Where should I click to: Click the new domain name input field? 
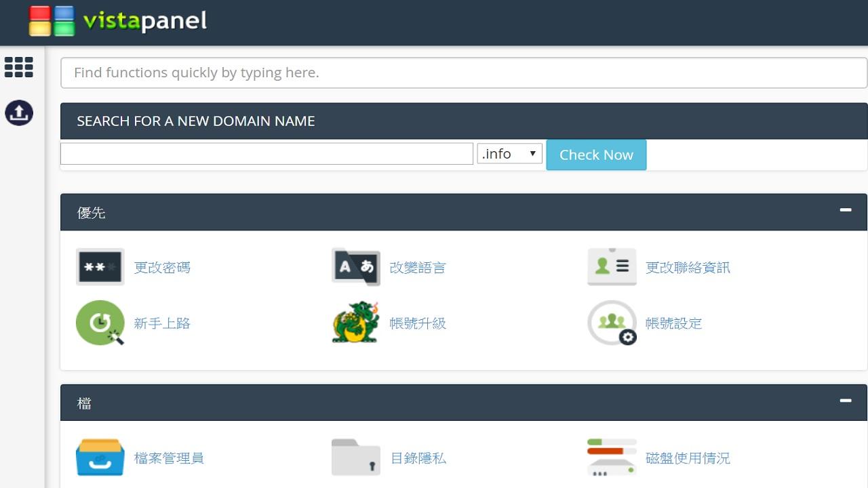(x=267, y=154)
